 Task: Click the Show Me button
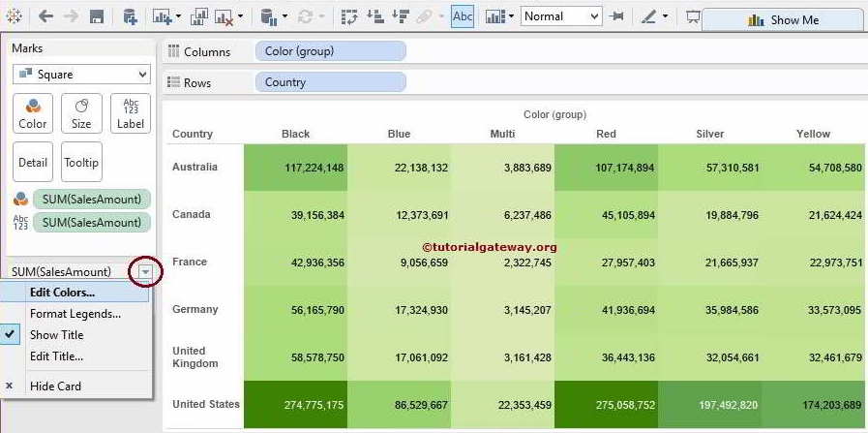point(783,19)
